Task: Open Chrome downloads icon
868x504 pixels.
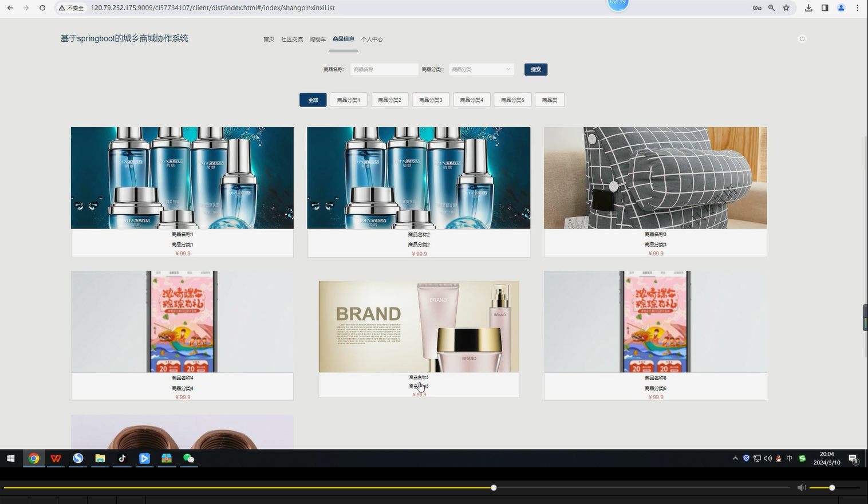Action: coord(808,8)
